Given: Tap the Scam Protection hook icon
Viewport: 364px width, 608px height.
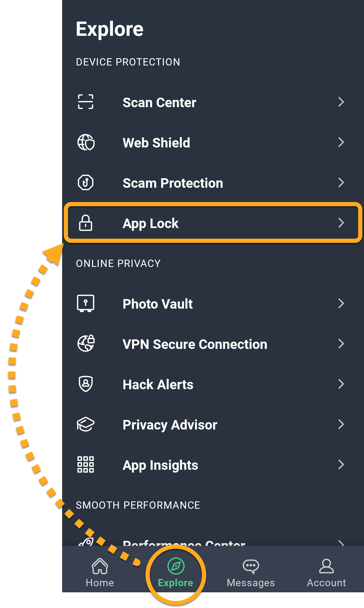Looking at the screenshot, I should point(86,183).
